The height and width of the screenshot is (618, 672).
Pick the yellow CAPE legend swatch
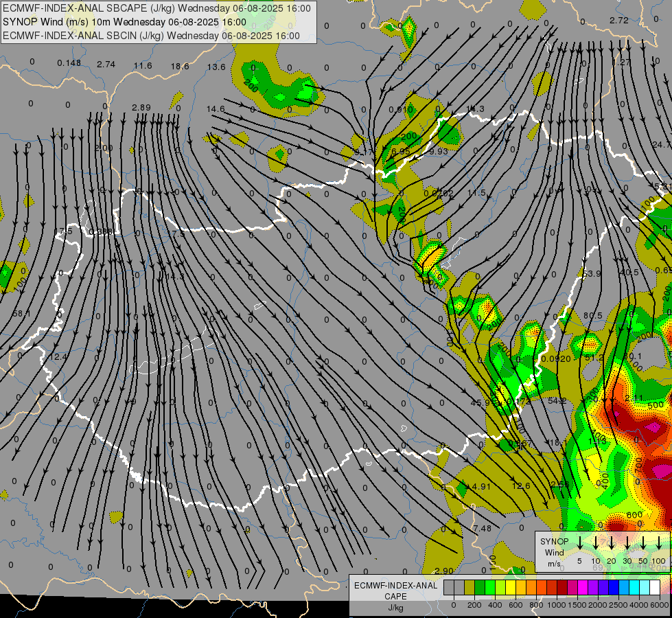tap(511, 588)
